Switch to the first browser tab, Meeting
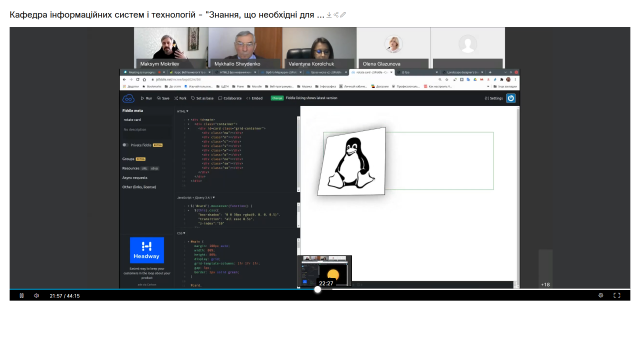The image size is (640, 360). pos(143,72)
